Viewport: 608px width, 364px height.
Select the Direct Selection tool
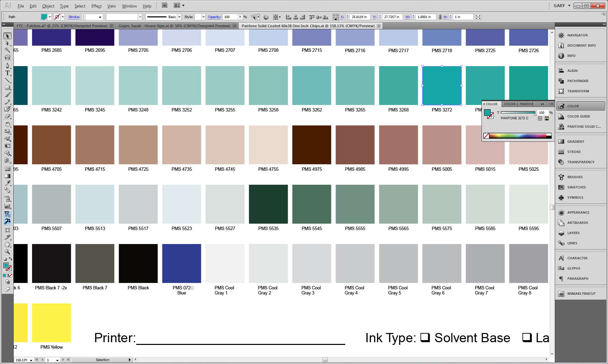click(x=8, y=43)
